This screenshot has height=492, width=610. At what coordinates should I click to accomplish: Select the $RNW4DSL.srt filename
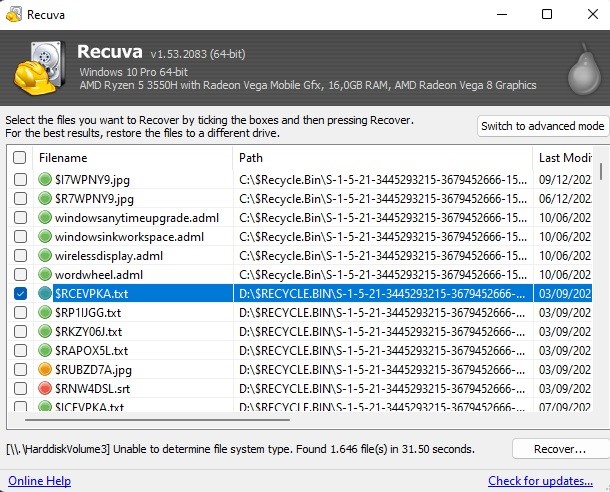pyautogui.click(x=92, y=389)
